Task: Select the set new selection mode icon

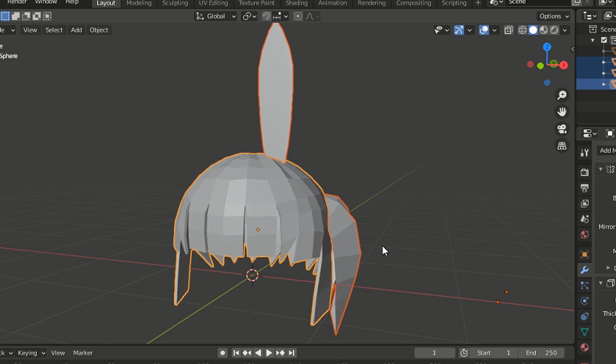Action: point(5,16)
